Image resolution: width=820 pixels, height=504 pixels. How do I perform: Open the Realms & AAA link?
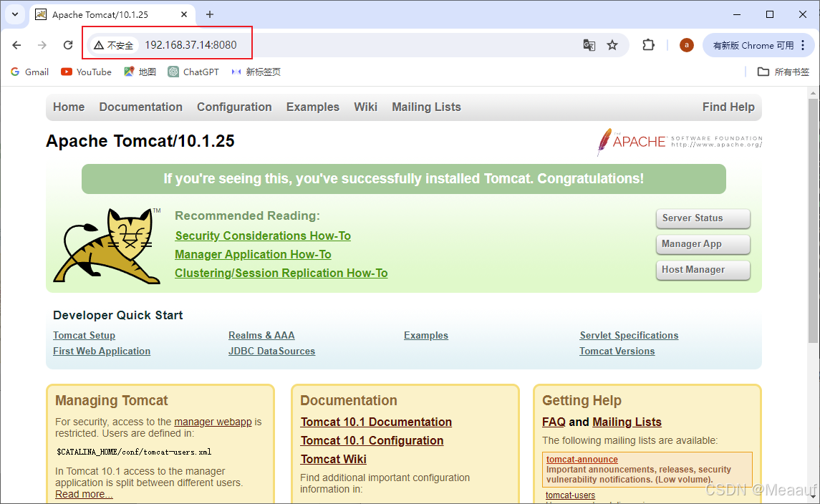261,336
